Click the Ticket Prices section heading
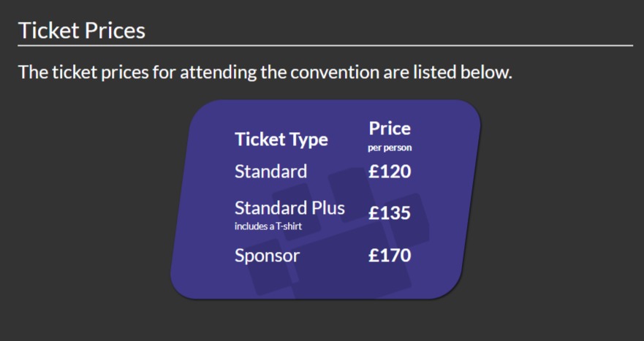644x341 pixels. [81, 31]
